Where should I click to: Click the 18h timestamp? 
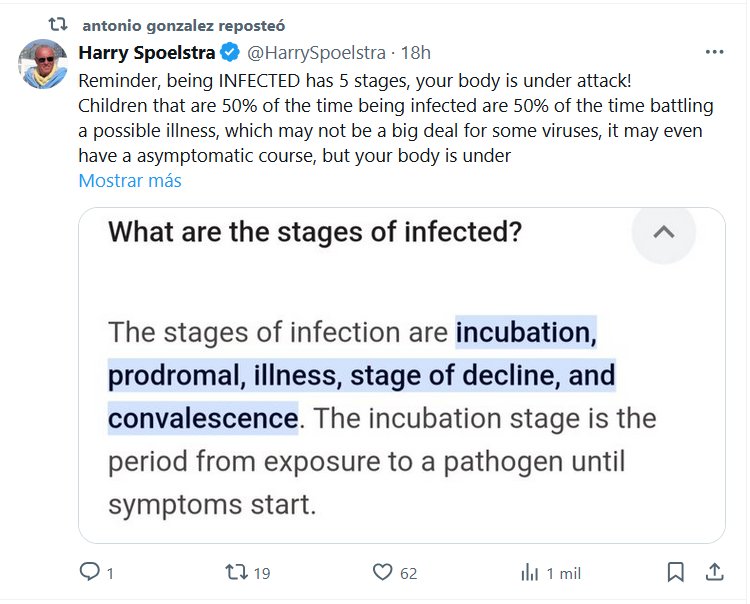(415, 52)
